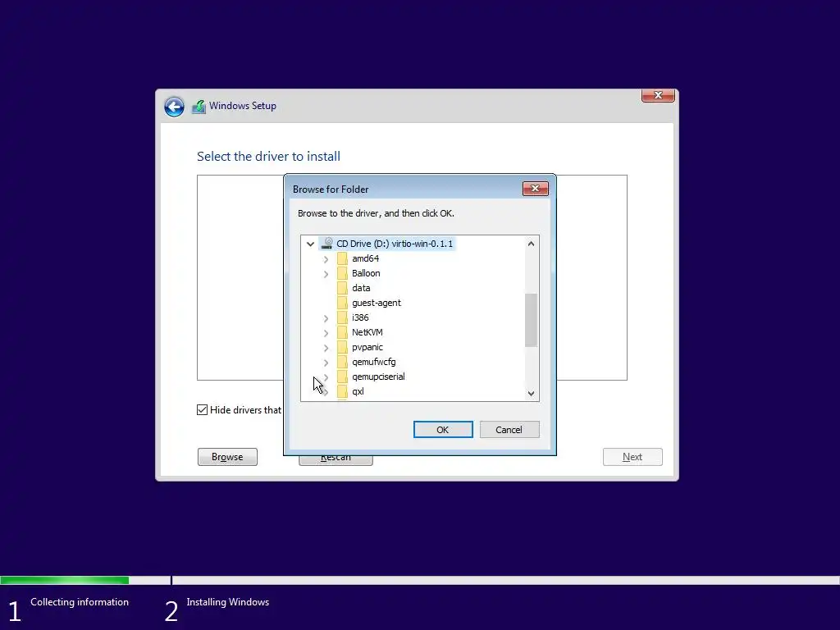Expand the qemupciserial folder
Viewport: 840px width, 630px height.
tap(326, 377)
